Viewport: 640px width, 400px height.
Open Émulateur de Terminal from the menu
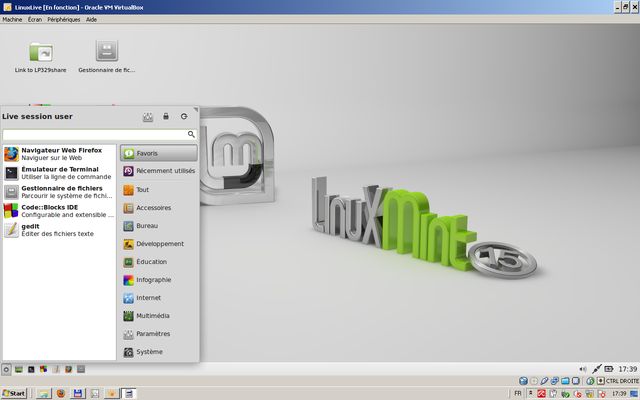tap(59, 173)
